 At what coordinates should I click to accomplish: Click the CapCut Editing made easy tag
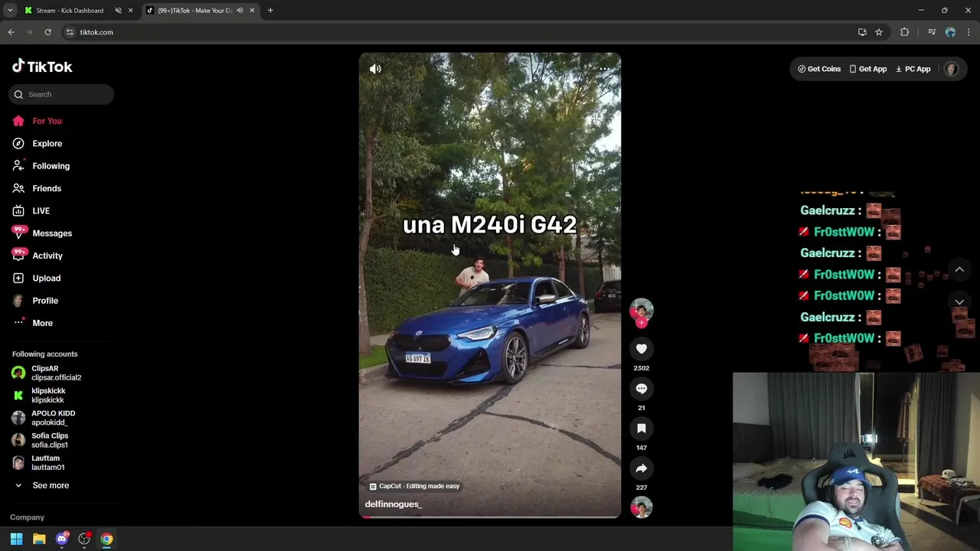pyautogui.click(x=414, y=486)
